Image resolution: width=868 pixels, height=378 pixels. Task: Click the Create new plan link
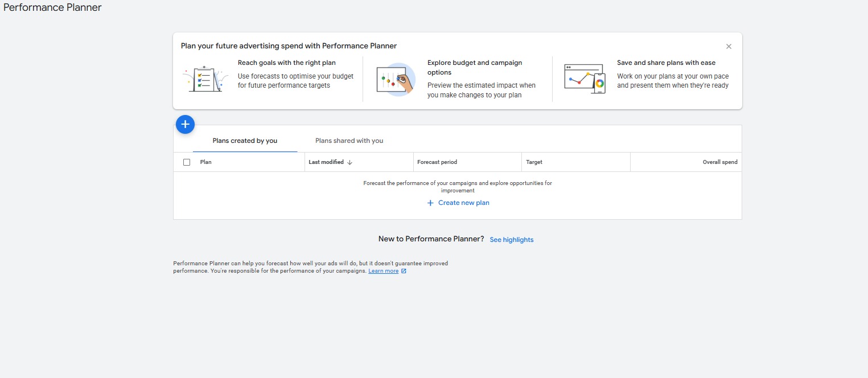pos(458,203)
